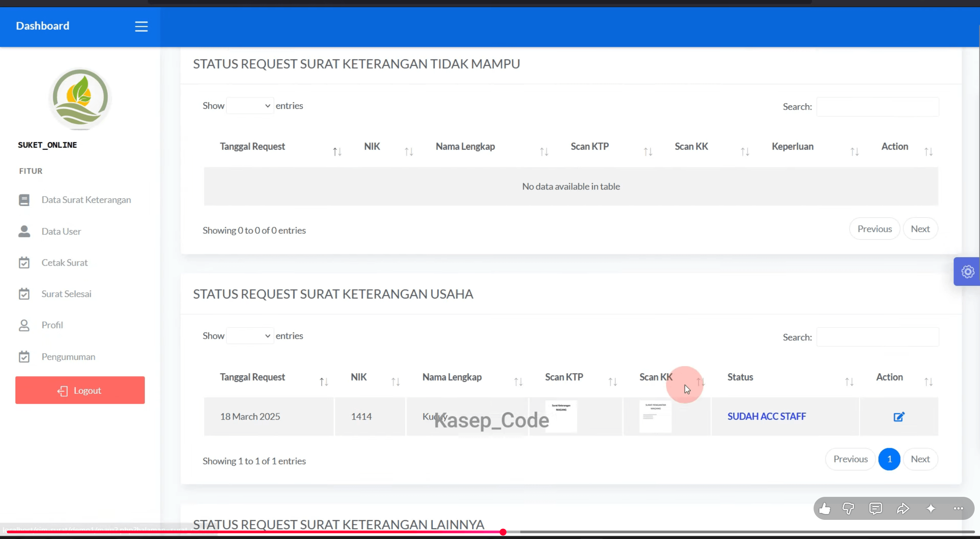The image size is (980, 539).
Task: Click the NIK value 1414
Action: pos(361,416)
